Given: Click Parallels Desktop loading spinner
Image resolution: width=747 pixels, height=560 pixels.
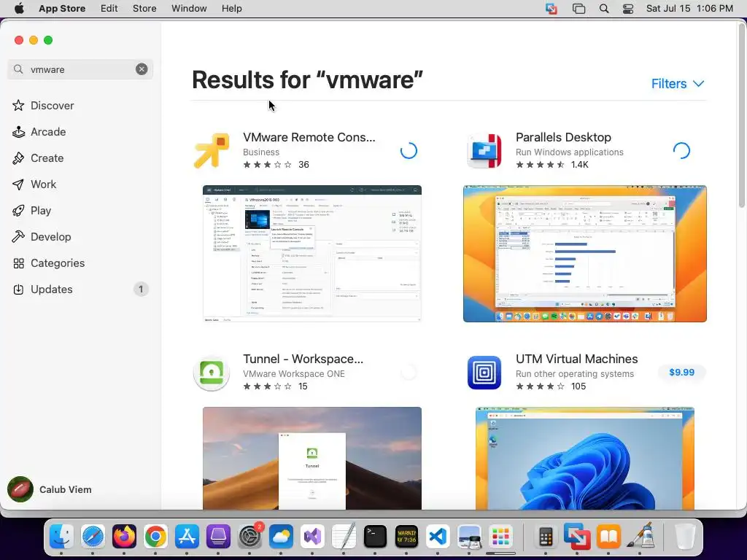Looking at the screenshot, I should point(682,151).
